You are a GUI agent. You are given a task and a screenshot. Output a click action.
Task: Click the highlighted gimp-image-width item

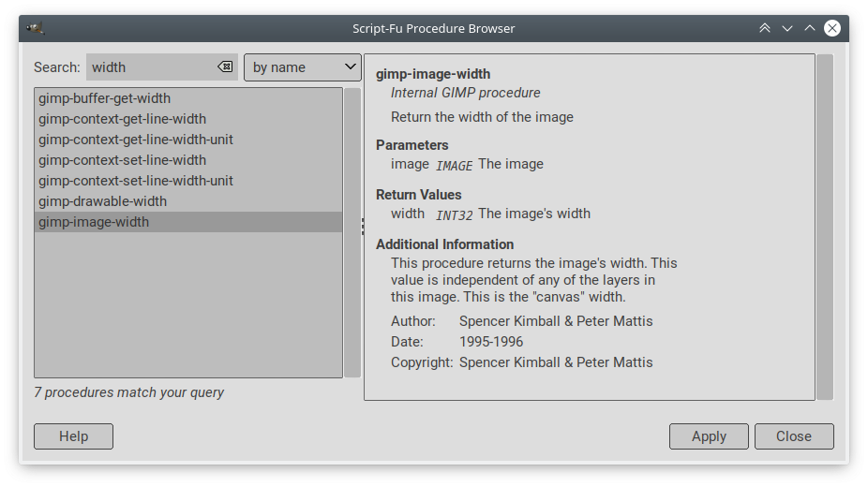point(94,222)
